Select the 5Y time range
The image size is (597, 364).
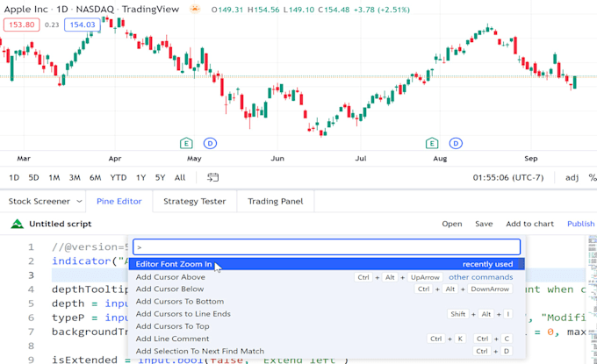point(160,178)
